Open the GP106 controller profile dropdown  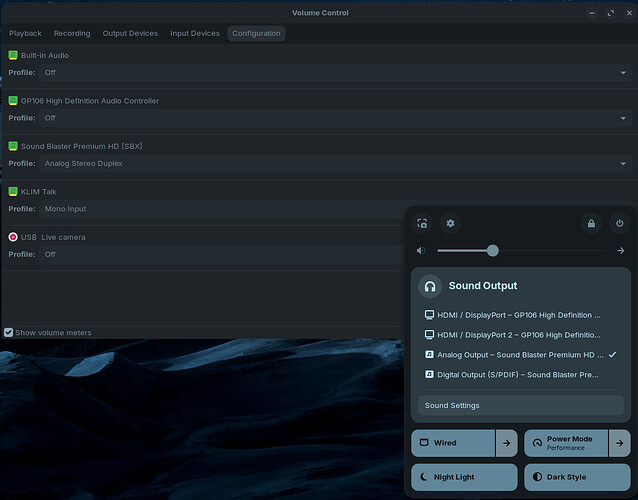click(x=335, y=118)
